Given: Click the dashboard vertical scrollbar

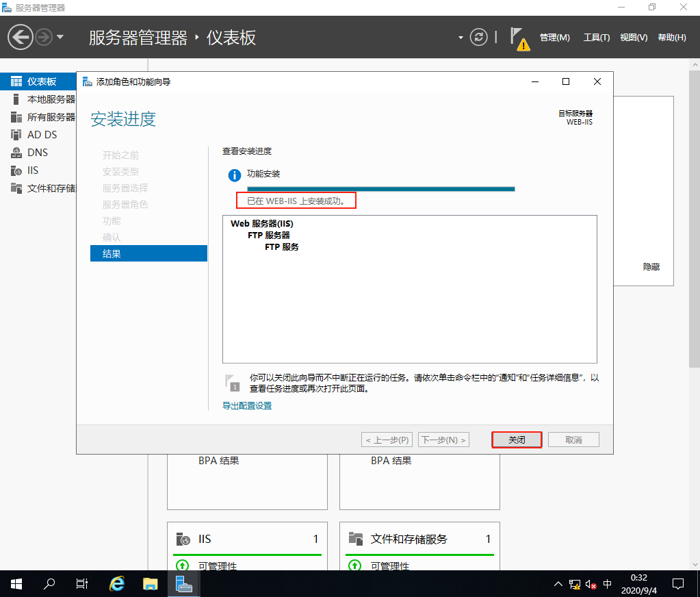Looking at the screenshot, I should 695,218.
